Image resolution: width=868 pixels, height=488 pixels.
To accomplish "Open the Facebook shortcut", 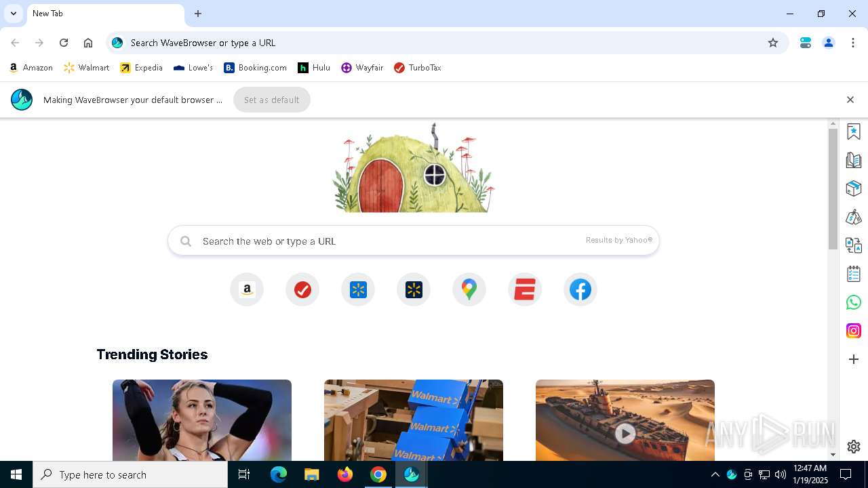I will tap(580, 290).
